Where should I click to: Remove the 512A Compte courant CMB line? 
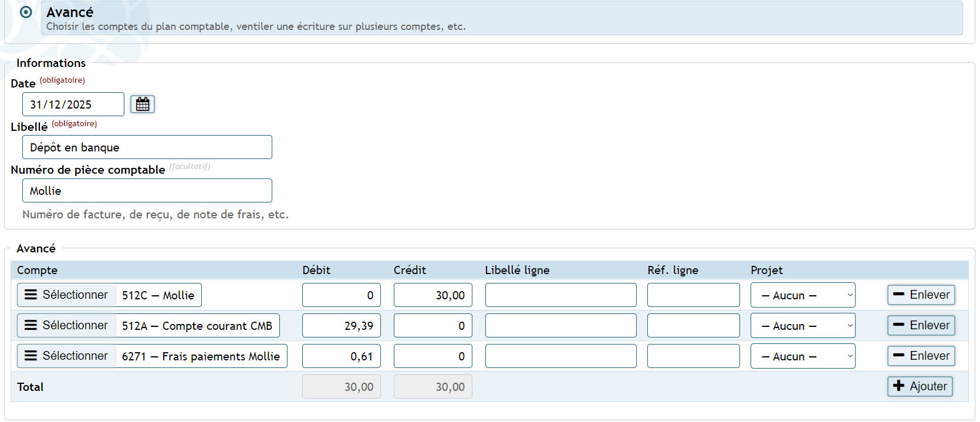coord(921,326)
